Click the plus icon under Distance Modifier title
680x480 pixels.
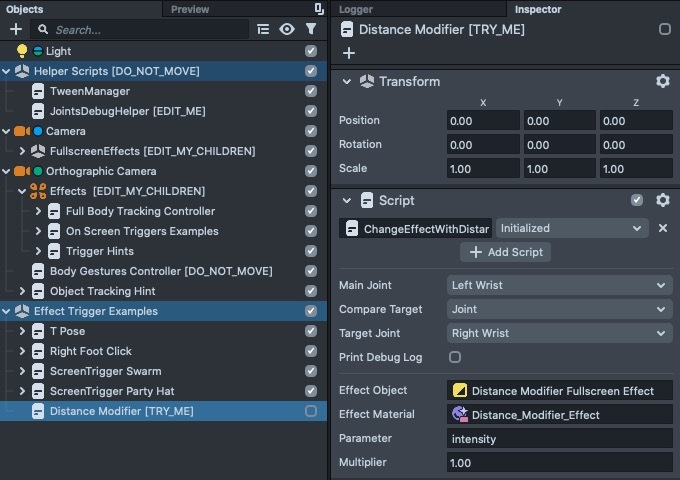pos(348,53)
